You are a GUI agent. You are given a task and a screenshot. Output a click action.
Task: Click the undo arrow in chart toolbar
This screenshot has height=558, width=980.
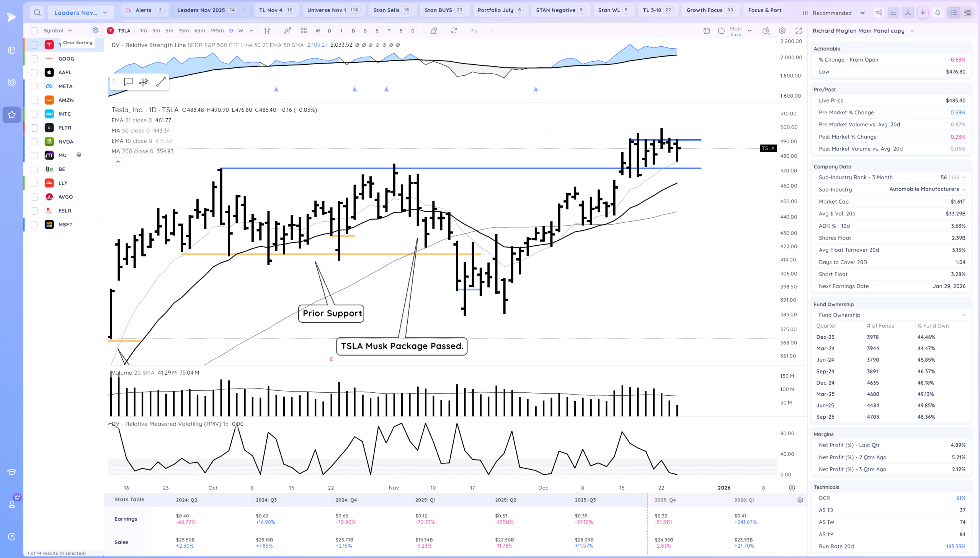tap(474, 31)
